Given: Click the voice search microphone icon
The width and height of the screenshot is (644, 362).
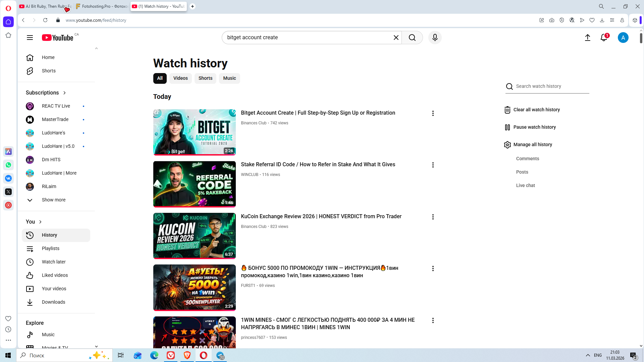Looking at the screenshot, I should (x=435, y=38).
